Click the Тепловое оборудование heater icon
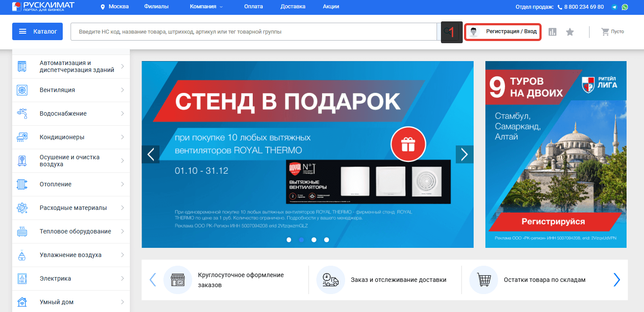The image size is (644, 312). click(x=22, y=231)
